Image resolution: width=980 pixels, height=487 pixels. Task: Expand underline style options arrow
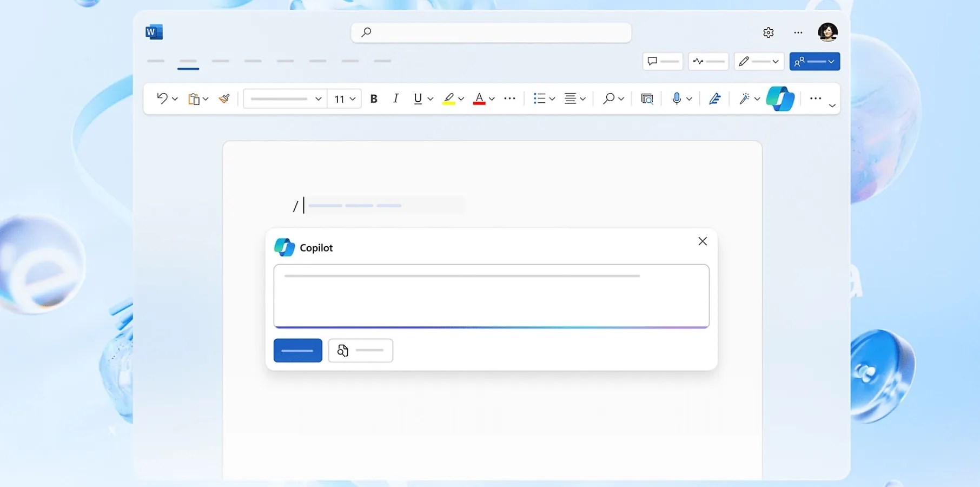point(431,99)
